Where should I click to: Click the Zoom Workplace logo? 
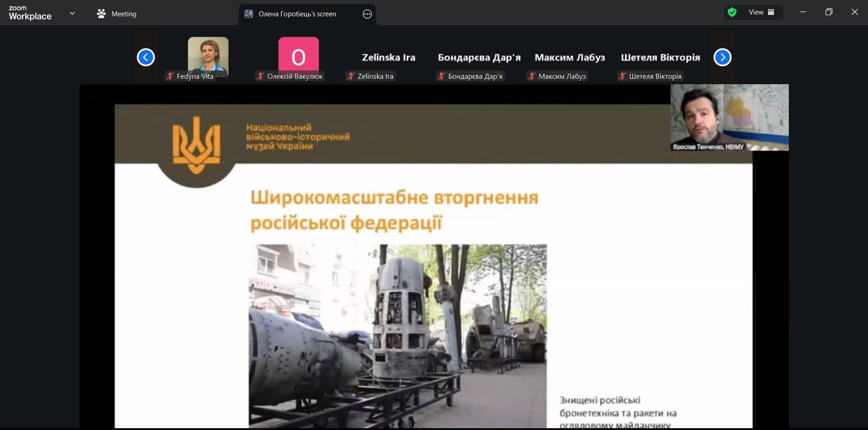[30, 13]
